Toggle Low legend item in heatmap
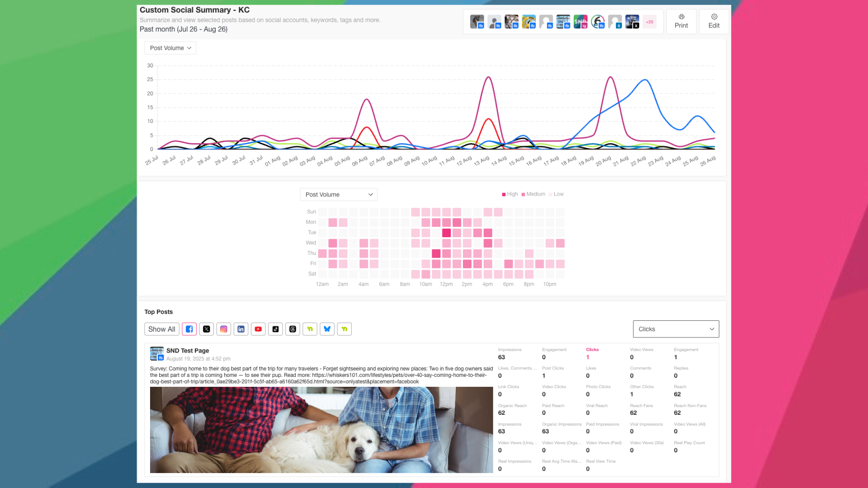 pos(557,194)
